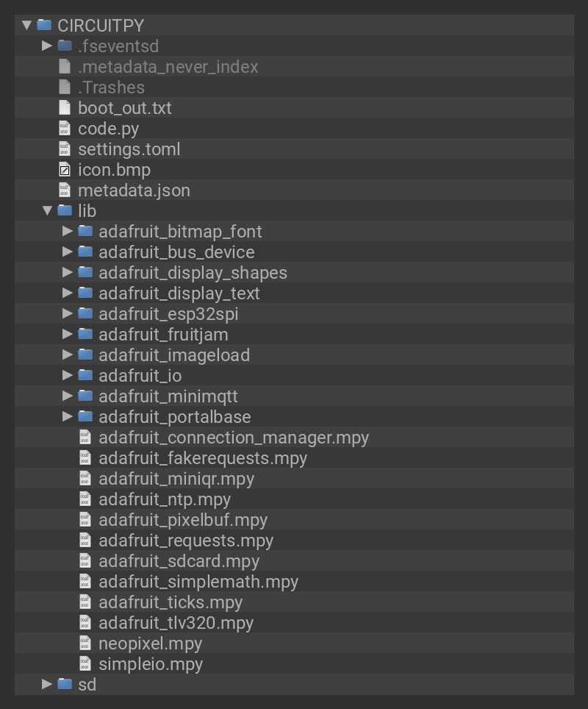
Task: Click the code.py file icon
Action: click(65, 129)
